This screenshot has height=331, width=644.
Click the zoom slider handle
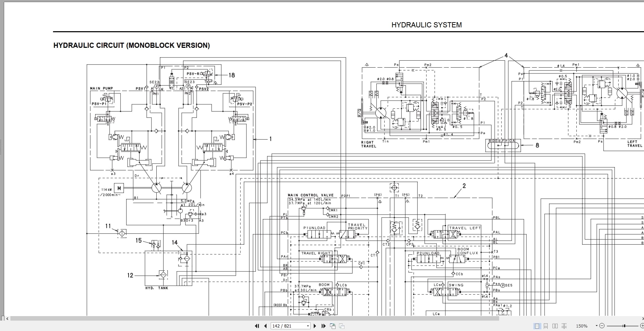pos(624,326)
